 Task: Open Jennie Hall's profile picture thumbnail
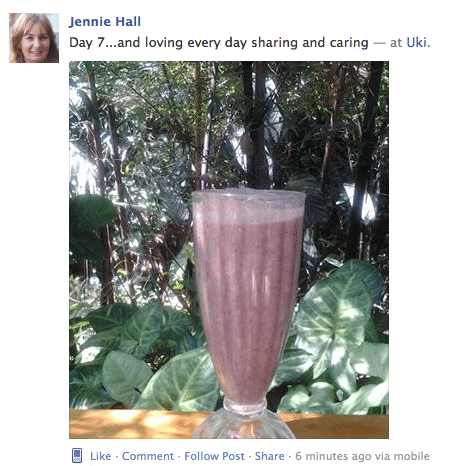(x=34, y=38)
